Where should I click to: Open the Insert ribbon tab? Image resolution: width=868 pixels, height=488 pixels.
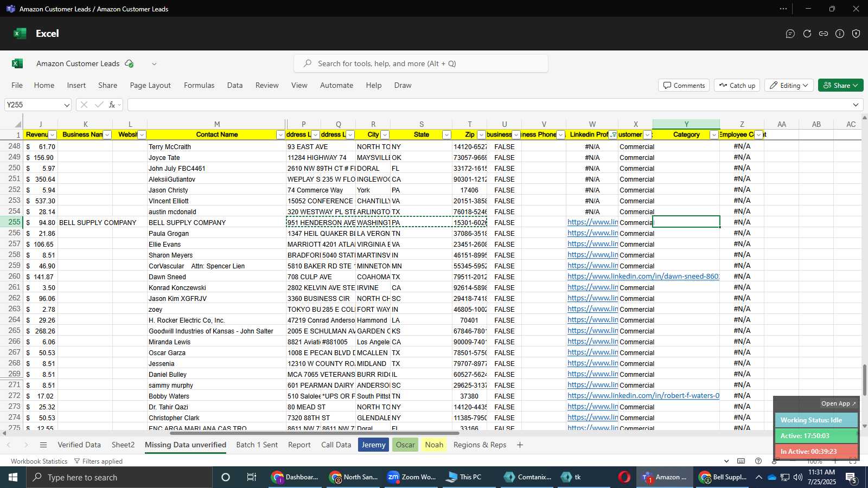click(76, 85)
